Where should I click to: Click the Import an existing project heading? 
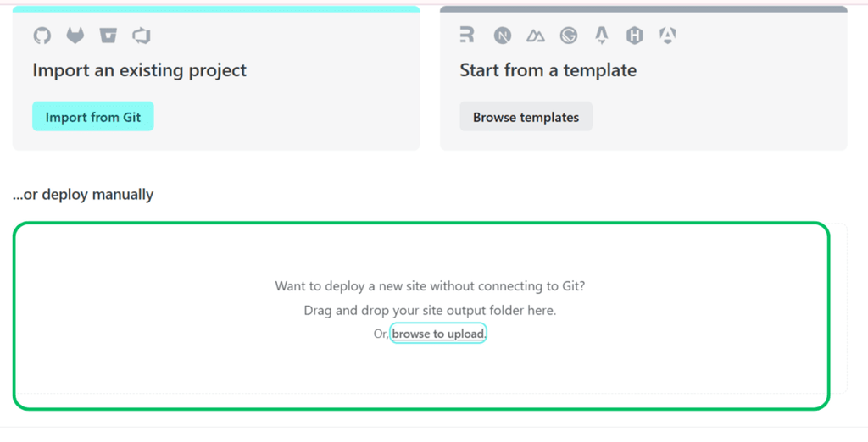click(x=139, y=70)
